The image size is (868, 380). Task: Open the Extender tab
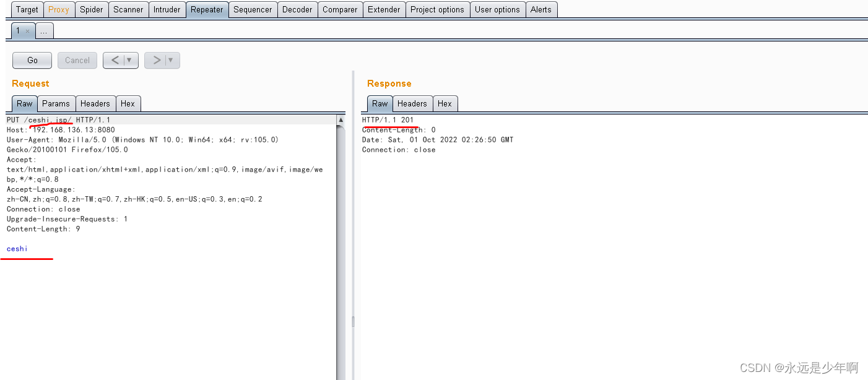(x=384, y=9)
